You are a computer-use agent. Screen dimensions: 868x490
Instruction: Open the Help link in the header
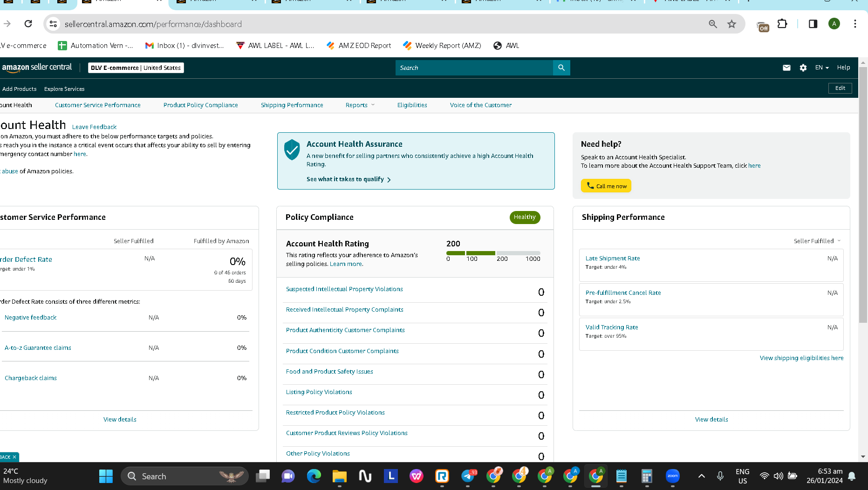[x=843, y=68]
